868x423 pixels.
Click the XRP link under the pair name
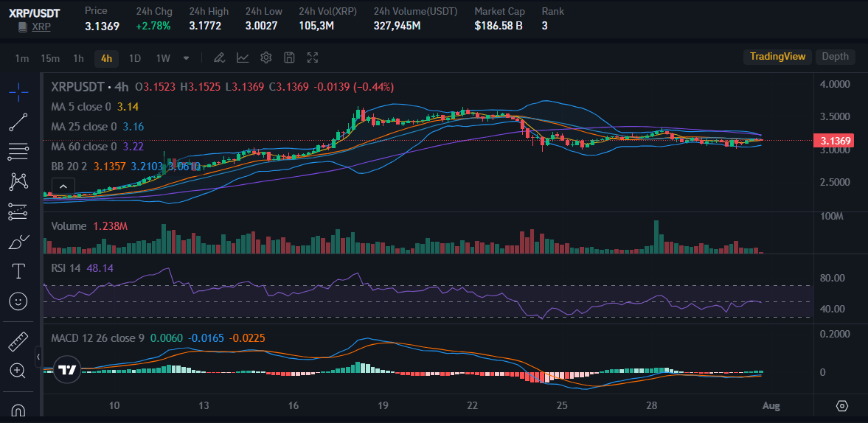click(41, 27)
